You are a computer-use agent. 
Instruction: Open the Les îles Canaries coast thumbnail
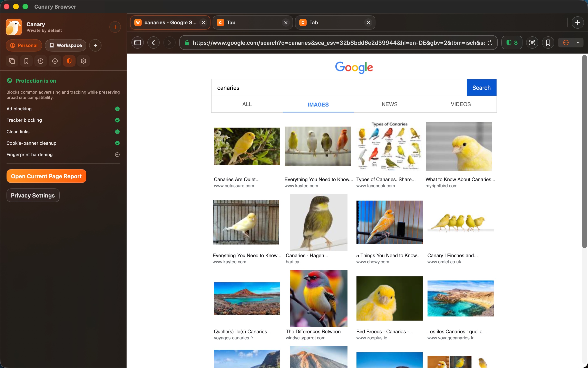pyautogui.click(x=460, y=298)
